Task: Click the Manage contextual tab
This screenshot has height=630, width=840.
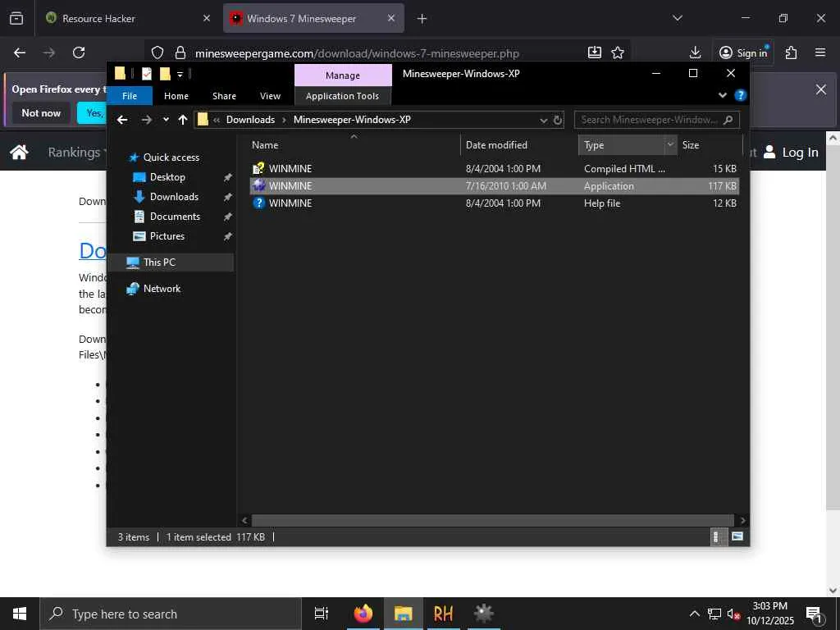Action: point(343,75)
